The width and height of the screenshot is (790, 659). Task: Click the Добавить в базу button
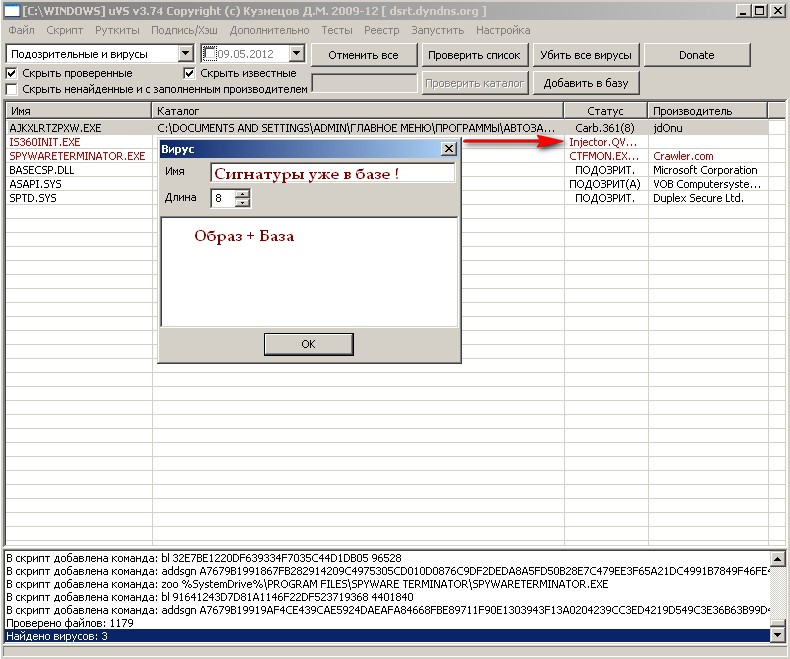(x=586, y=83)
